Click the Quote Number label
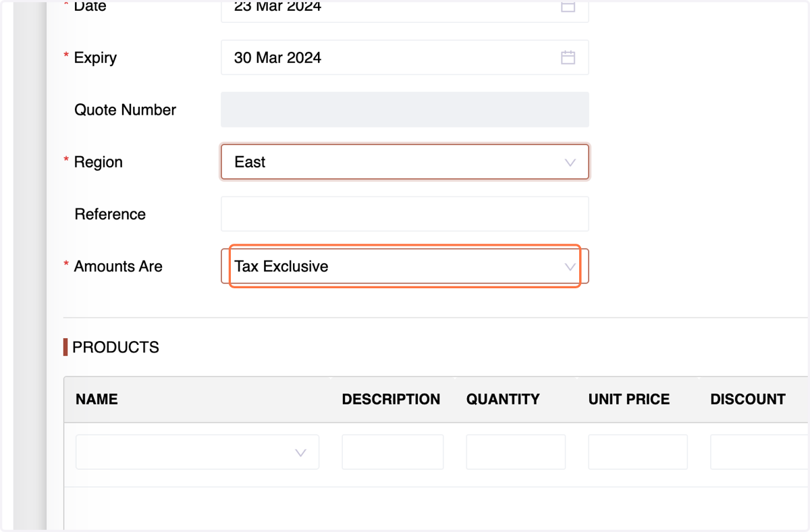The width and height of the screenshot is (810, 532). (125, 109)
